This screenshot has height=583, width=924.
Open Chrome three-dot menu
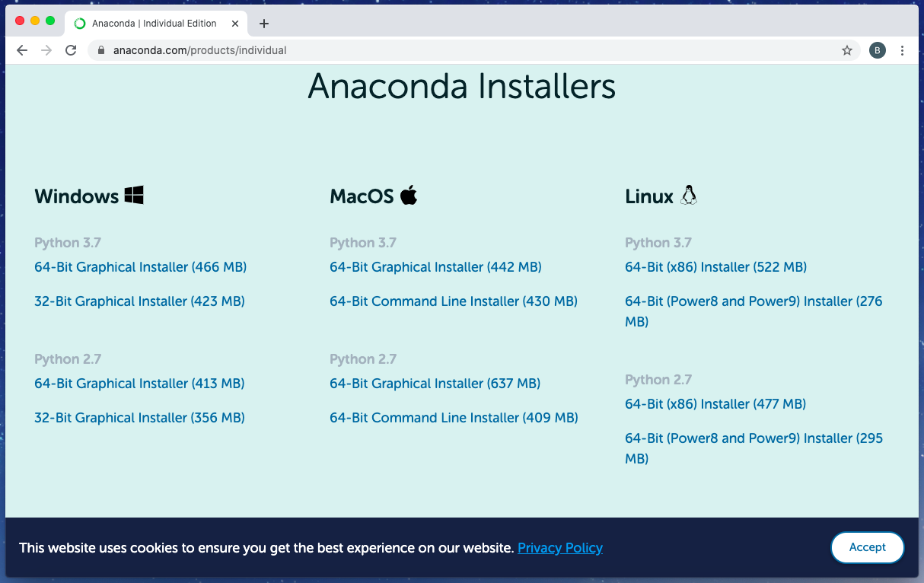point(903,51)
